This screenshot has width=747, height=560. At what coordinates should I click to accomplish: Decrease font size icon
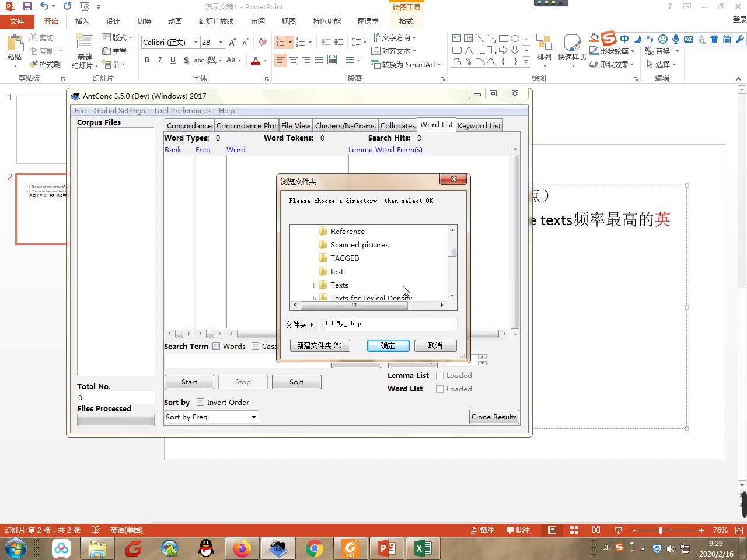[x=245, y=42]
